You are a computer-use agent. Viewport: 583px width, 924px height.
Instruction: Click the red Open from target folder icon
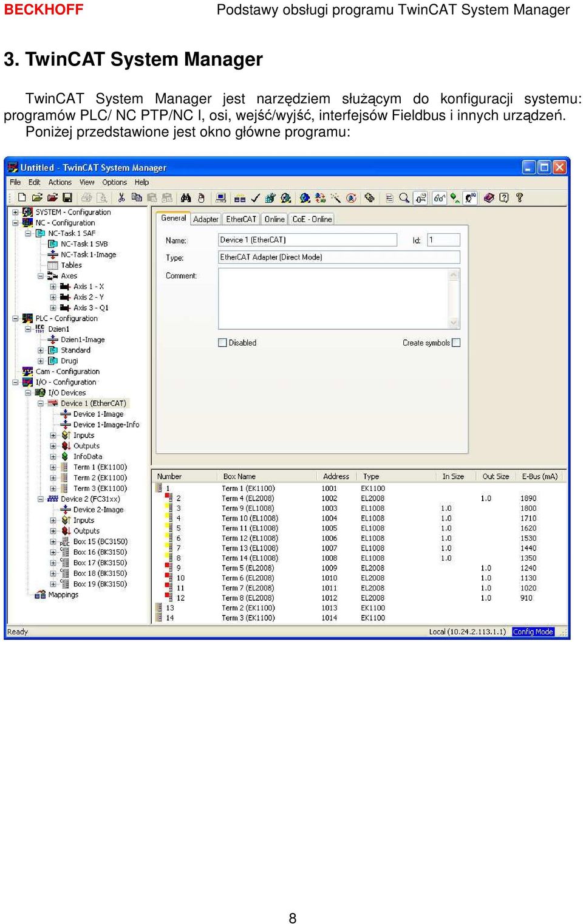click(52, 197)
